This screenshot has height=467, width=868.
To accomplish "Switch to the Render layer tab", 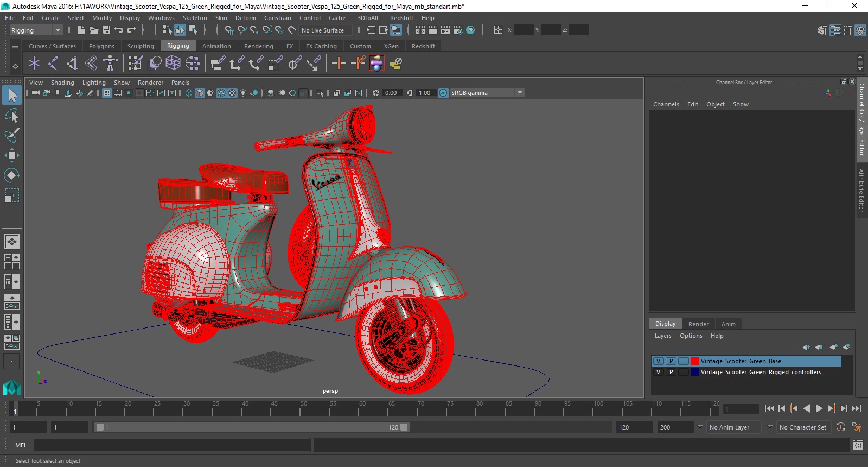I will point(698,324).
